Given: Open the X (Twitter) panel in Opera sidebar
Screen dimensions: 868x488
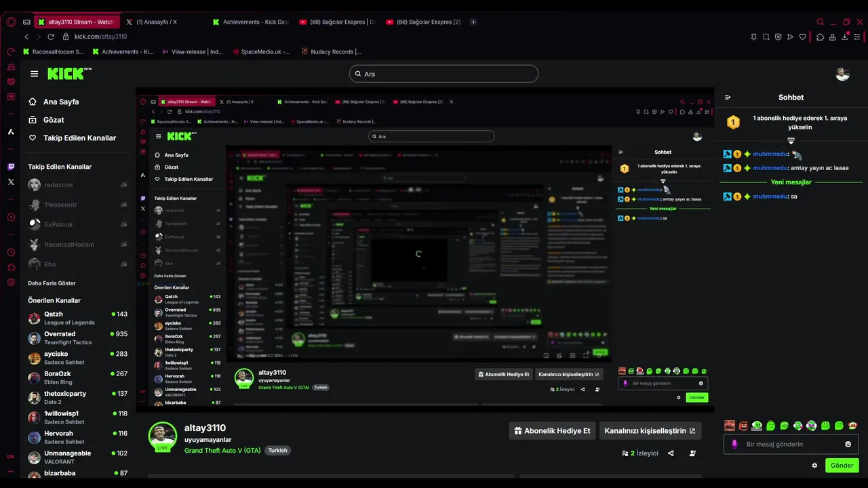Looking at the screenshot, I should (11, 182).
